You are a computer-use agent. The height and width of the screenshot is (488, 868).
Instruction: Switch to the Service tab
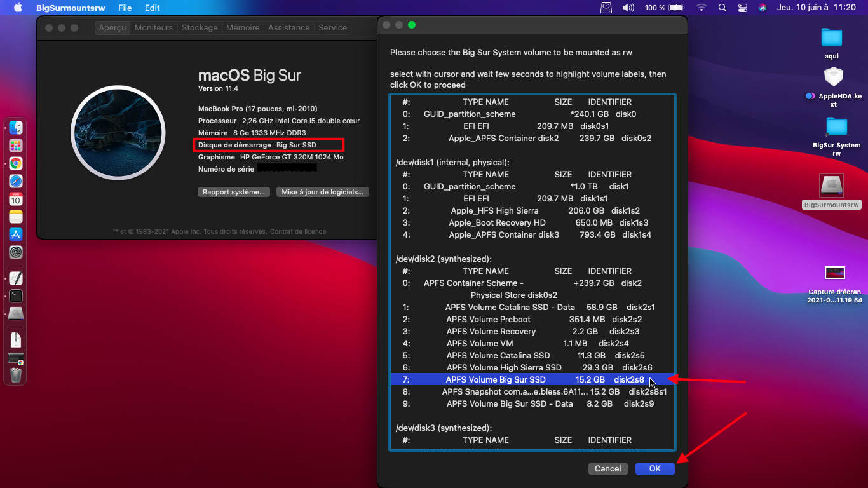click(x=333, y=28)
